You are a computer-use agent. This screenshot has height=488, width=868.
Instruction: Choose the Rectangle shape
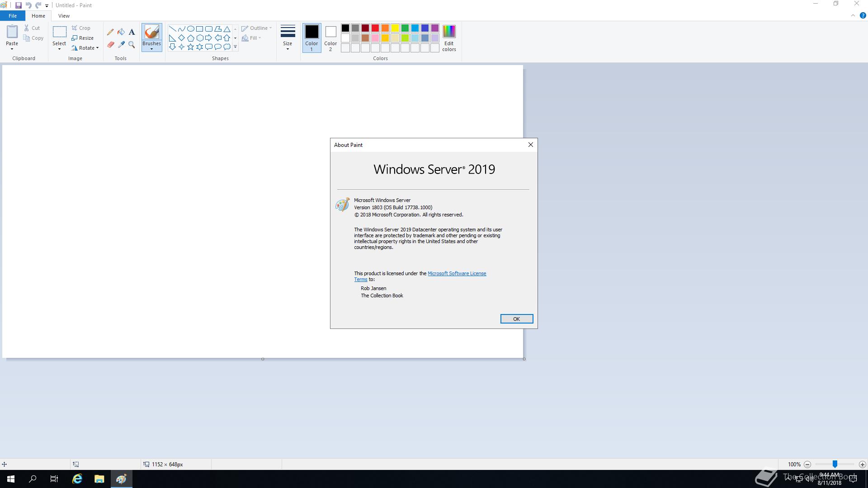[199, 28]
